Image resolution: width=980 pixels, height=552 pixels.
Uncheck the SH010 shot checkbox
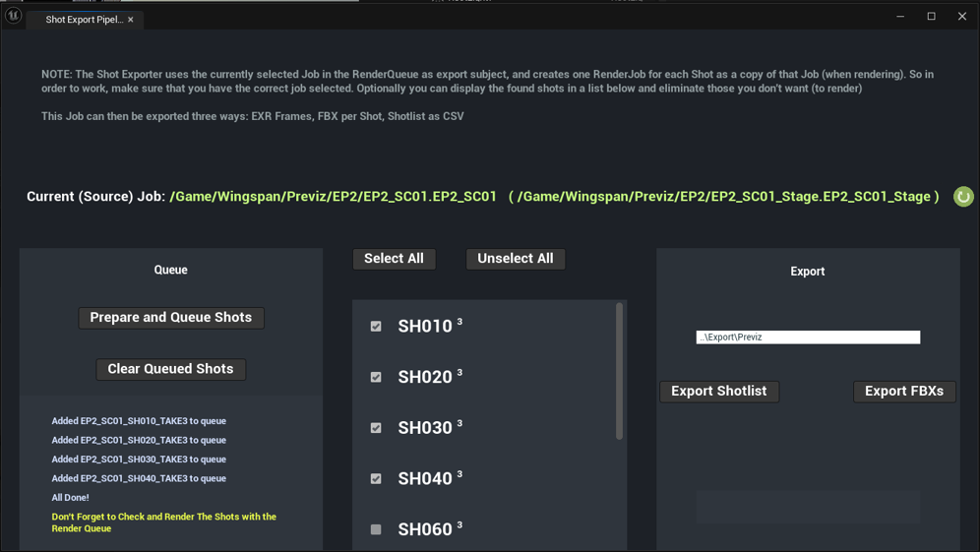(376, 327)
